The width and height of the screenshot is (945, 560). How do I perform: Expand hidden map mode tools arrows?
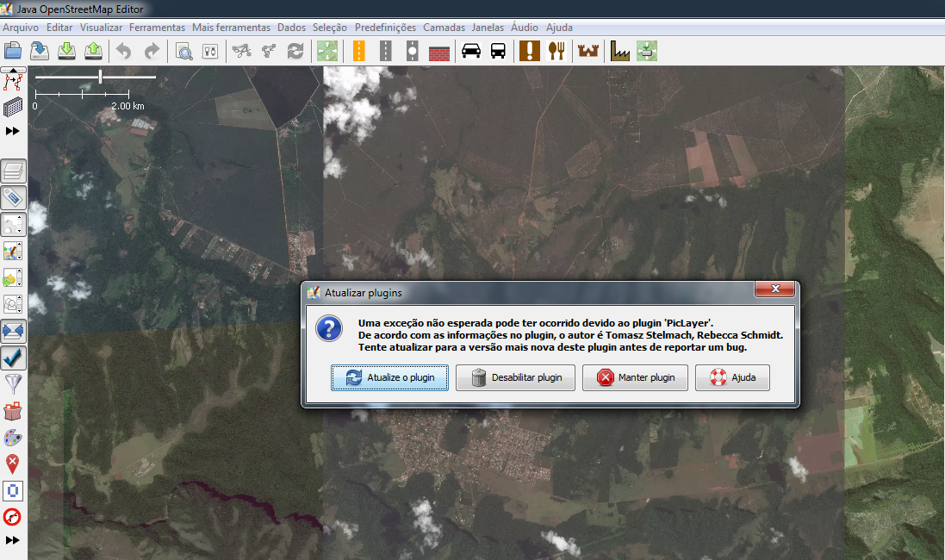(x=13, y=132)
